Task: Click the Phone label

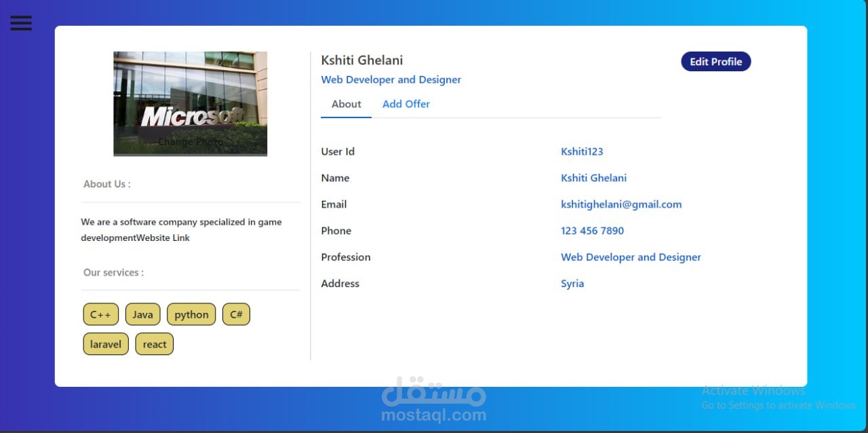Action: (x=336, y=231)
